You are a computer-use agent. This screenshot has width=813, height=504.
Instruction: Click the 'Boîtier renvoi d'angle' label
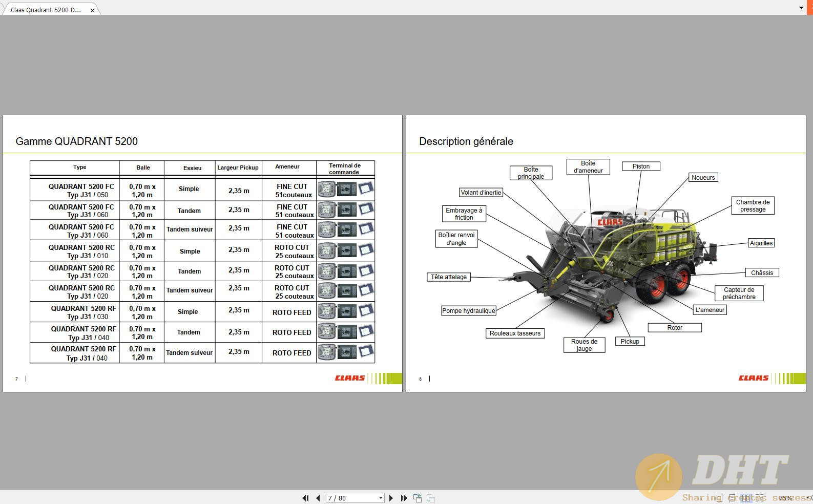(x=456, y=239)
